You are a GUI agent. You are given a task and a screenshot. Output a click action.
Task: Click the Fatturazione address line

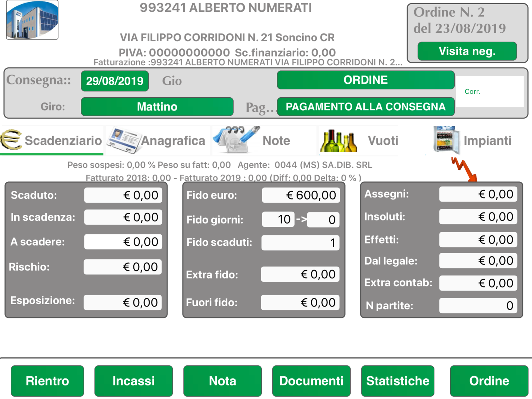tap(248, 62)
